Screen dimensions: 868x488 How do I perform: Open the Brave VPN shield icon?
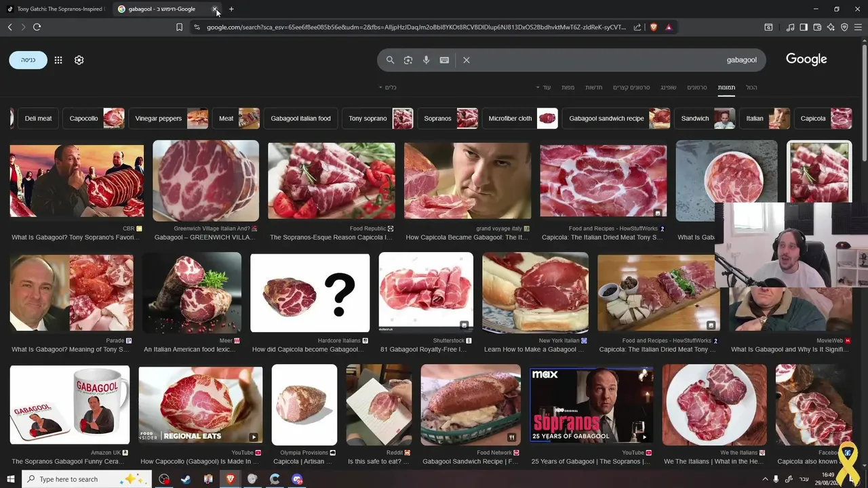click(x=844, y=27)
